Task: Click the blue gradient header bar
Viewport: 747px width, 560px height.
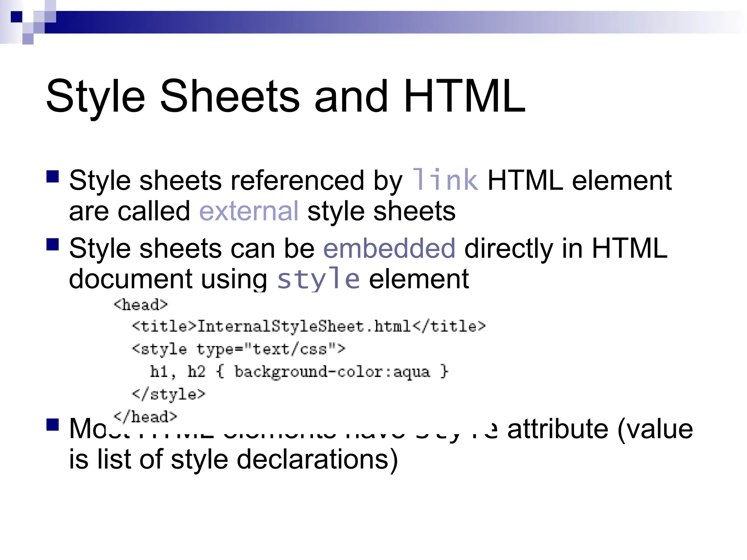Action: coord(365,22)
